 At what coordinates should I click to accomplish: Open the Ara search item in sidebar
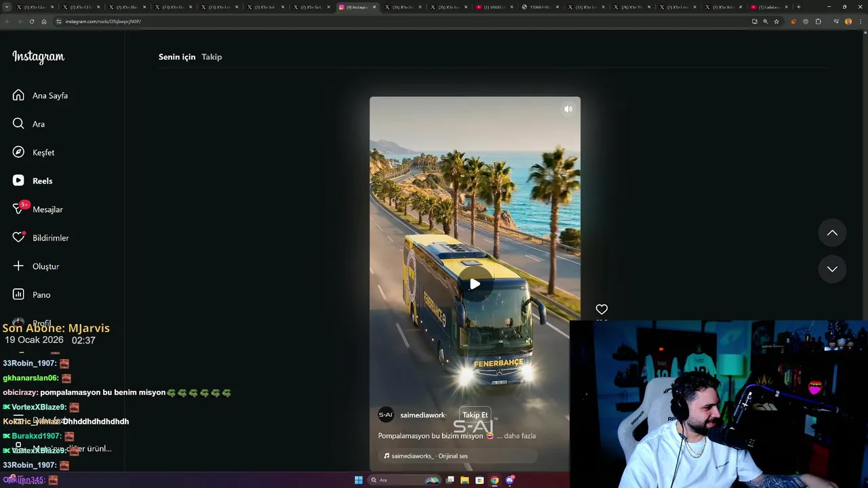click(x=29, y=124)
